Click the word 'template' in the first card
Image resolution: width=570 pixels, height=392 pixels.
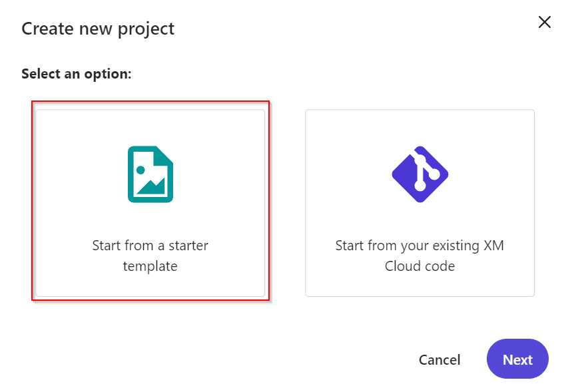150,266
